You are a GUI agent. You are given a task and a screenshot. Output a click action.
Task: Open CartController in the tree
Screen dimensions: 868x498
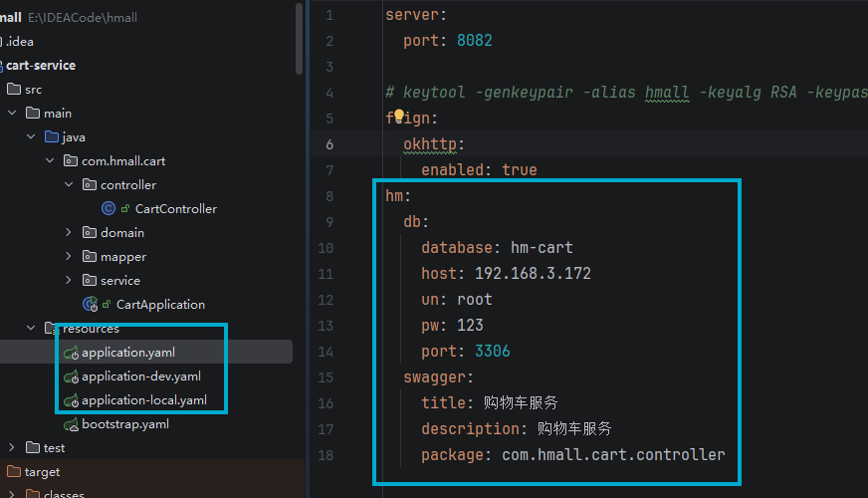tap(176, 209)
